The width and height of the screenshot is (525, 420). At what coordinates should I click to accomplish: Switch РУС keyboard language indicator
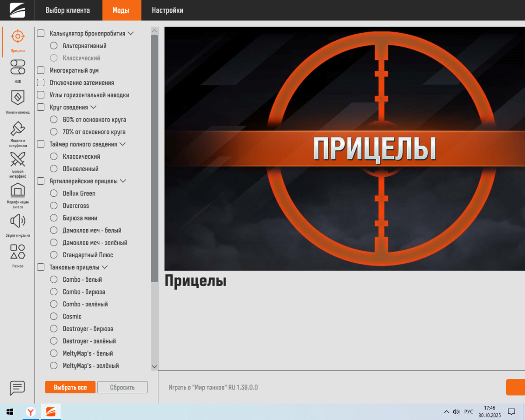(469, 412)
